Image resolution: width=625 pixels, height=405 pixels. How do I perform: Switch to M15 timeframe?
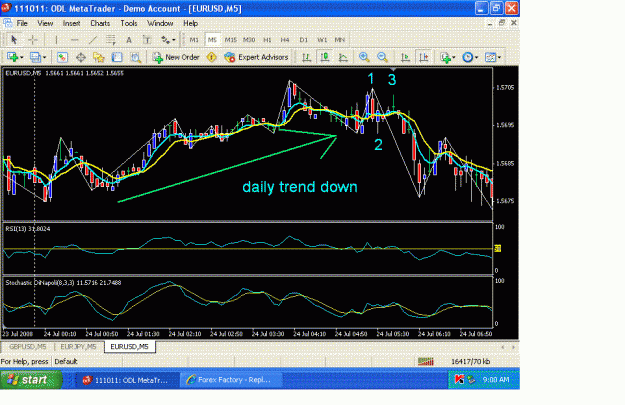point(230,39)
